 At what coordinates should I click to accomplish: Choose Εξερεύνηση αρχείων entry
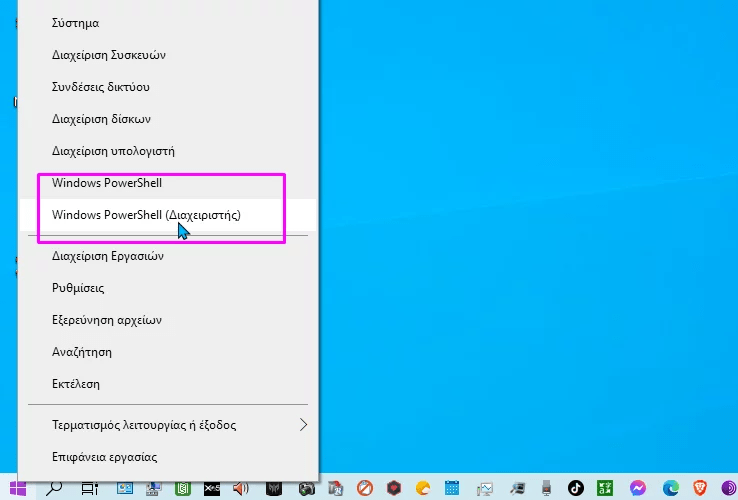168,320
